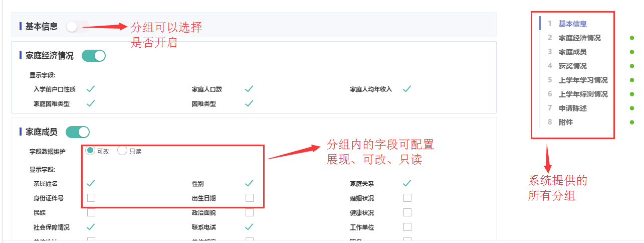Tick the 婚姻状况 checkbox

(x=407, y=198)
